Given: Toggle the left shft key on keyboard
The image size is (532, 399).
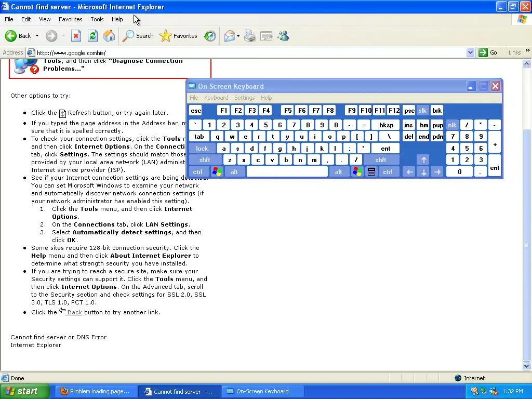Looking at the screenshot, I should pyautogui.click(x=205, y=160).
